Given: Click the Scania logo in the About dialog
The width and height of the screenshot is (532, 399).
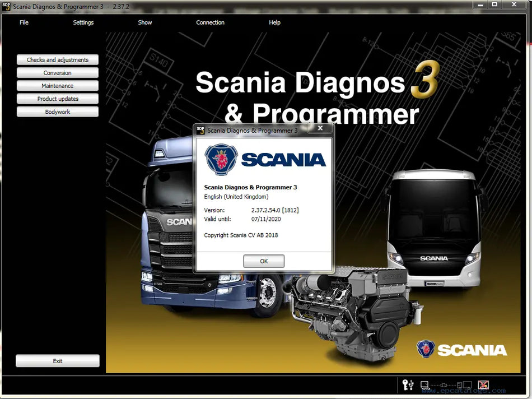Looking at the screenshot, I should click(x=220, y=159).
